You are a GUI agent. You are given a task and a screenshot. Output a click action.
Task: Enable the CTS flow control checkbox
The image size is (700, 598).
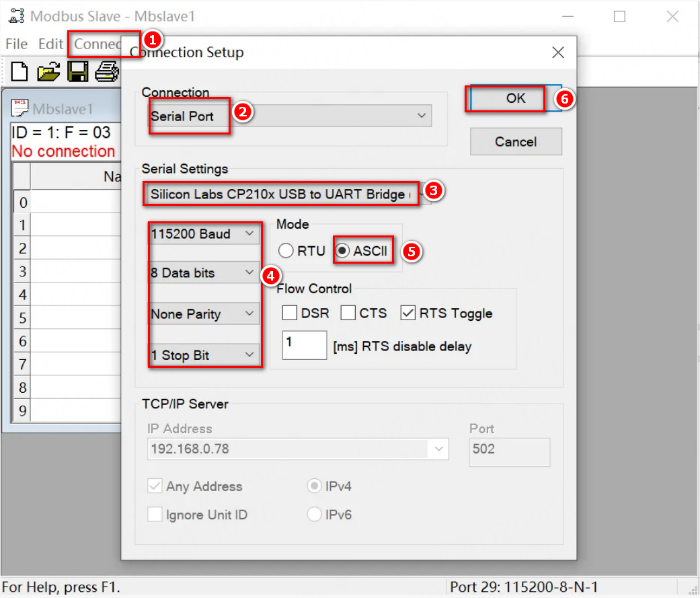(x=348, y=313)
